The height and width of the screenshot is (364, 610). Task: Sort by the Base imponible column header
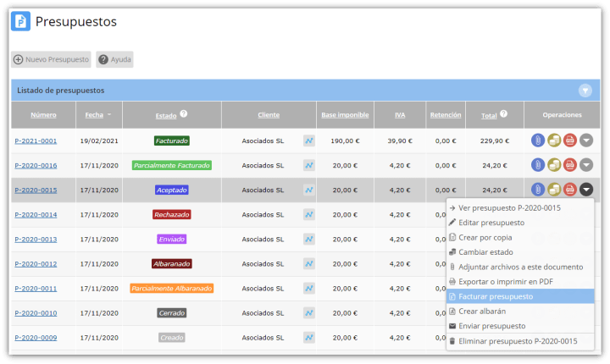(345, 115)
